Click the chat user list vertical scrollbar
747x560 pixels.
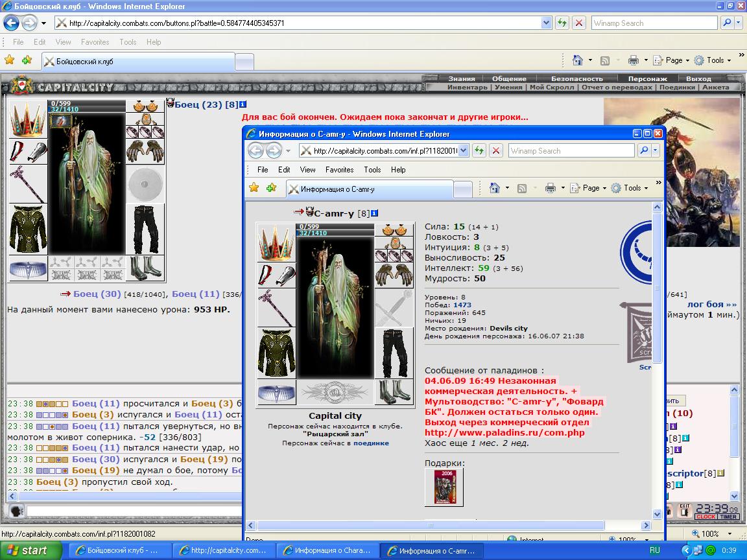click(734, 443)
